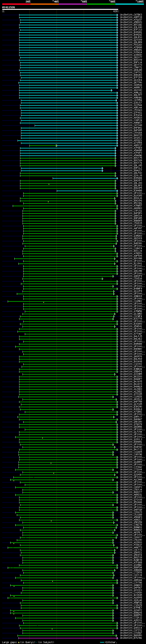Screen dimensions: 146x644
Task: Open hit UniRef100_B3H4B8
Action: pyautogui.click(x=131, y=191)
